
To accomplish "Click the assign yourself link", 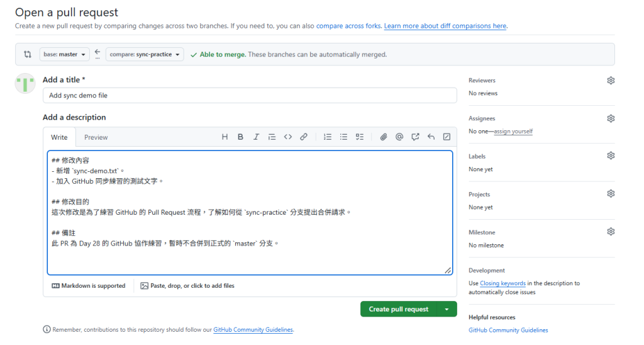I will pos(513,132).
